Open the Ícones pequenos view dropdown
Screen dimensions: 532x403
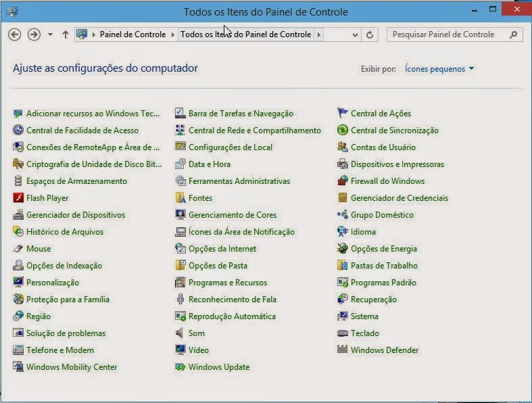click(x=439, y=68)
